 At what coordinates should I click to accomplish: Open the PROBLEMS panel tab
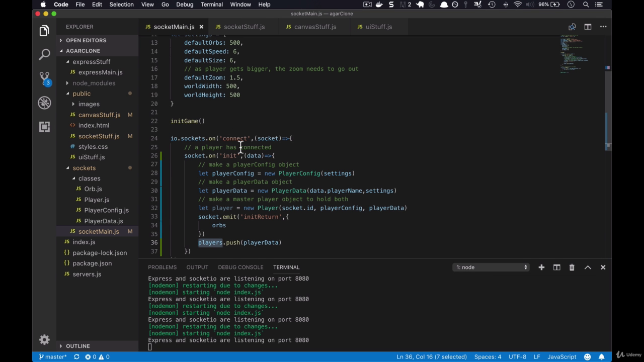tap(162, 267)
